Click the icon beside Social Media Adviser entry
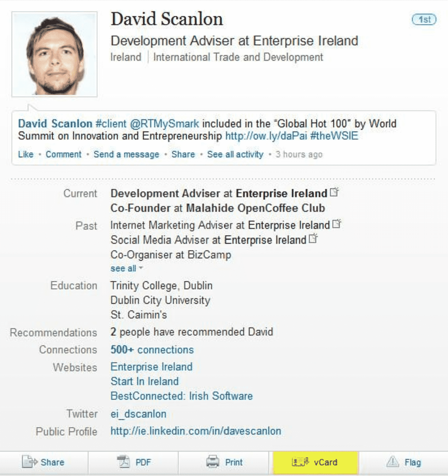The height and width of the screenshot is (476, 448). coord(313,239)
